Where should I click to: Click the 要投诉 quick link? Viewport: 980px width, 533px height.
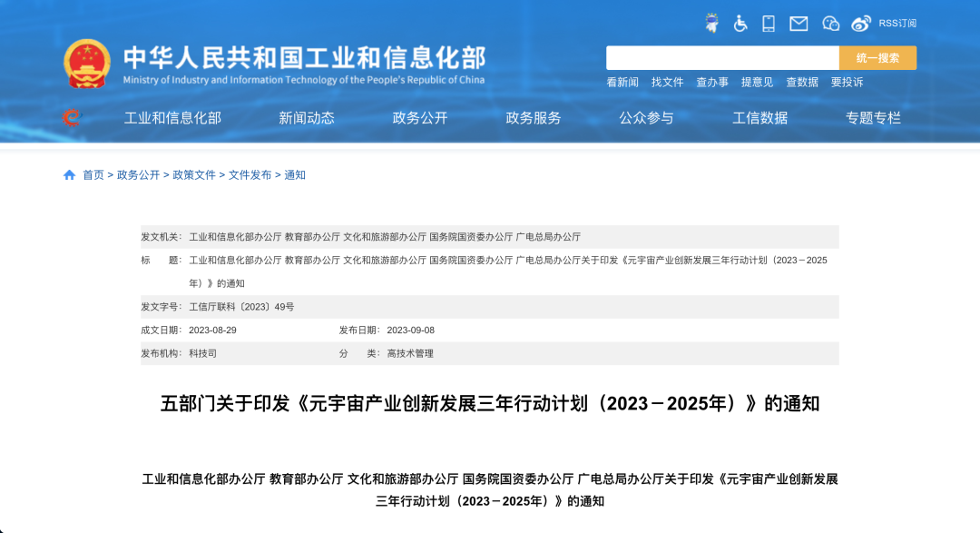pos(848,83)
